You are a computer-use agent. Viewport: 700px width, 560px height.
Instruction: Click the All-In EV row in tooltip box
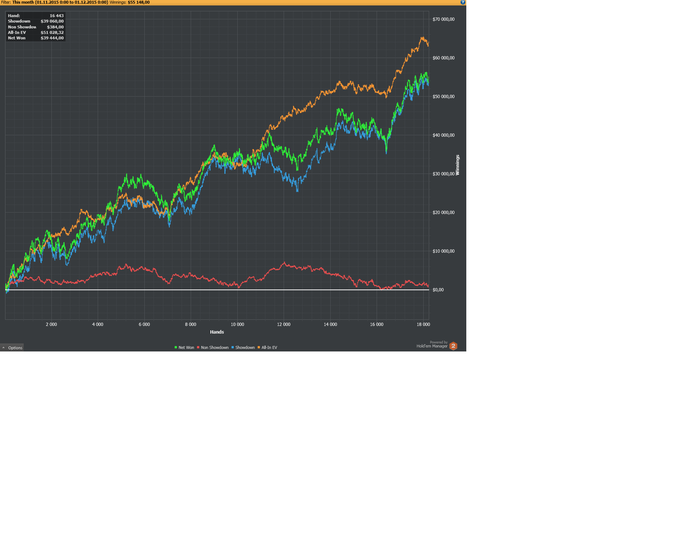(36, 33)
